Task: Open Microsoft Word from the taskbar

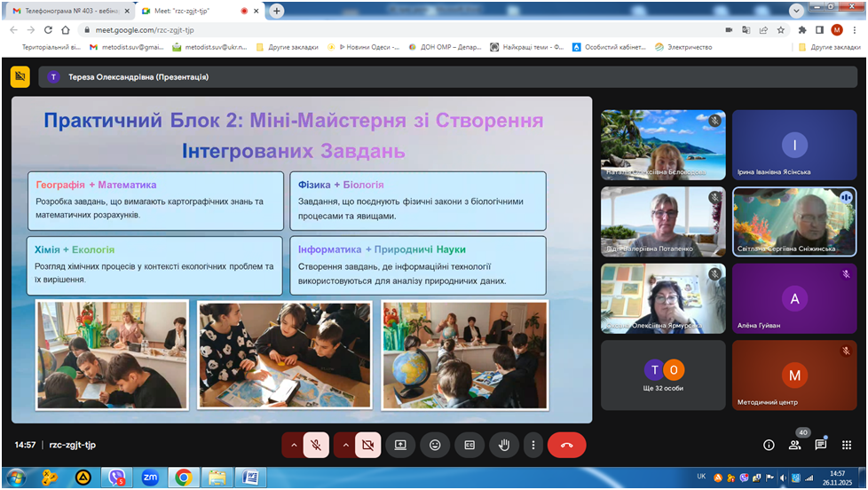Action: point(250,478)
